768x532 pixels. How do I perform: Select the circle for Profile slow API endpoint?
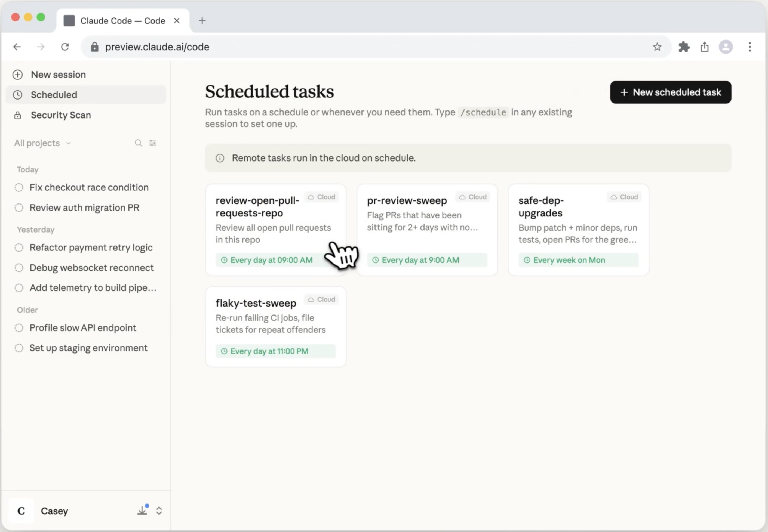[19, 328]
